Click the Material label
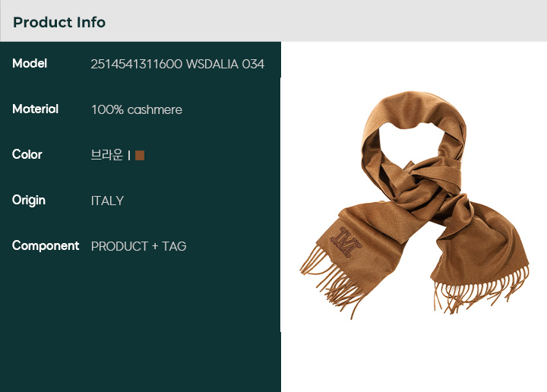Screen dimensions: 547x392 (35, 109)
